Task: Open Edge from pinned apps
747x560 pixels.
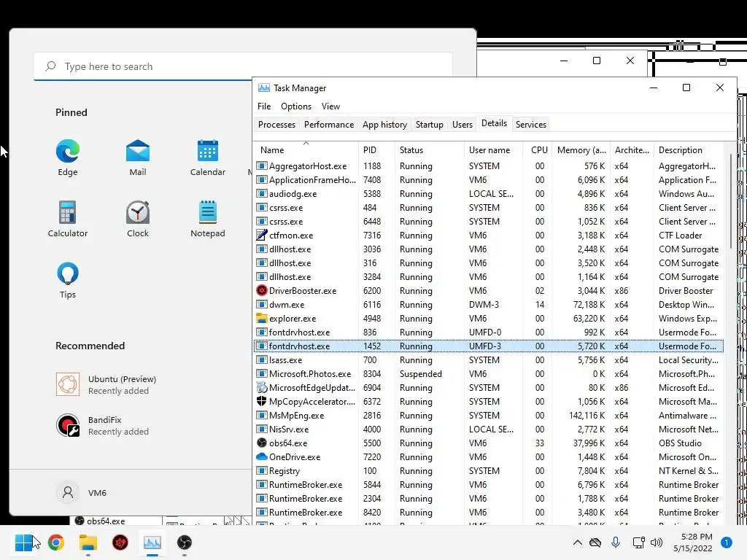Action: 68,157
